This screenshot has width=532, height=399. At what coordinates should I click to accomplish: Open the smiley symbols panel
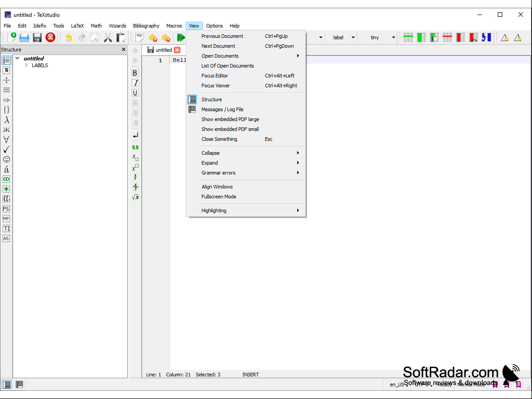click(6, 159)
